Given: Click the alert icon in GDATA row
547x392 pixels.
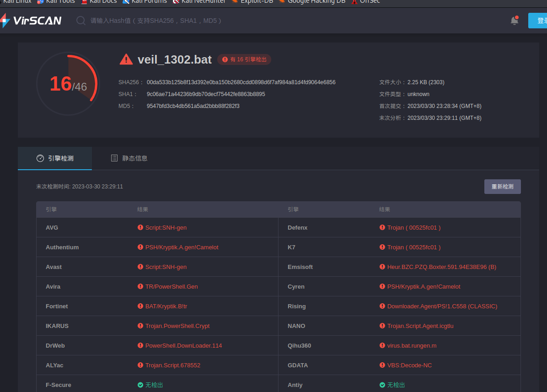Looking at the screenshot, I should [382, 365].
